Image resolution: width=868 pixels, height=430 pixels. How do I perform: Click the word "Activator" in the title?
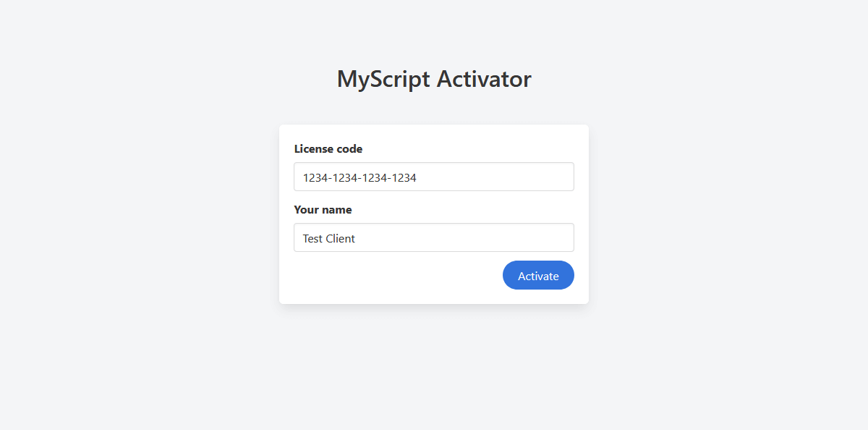point(484,79)
